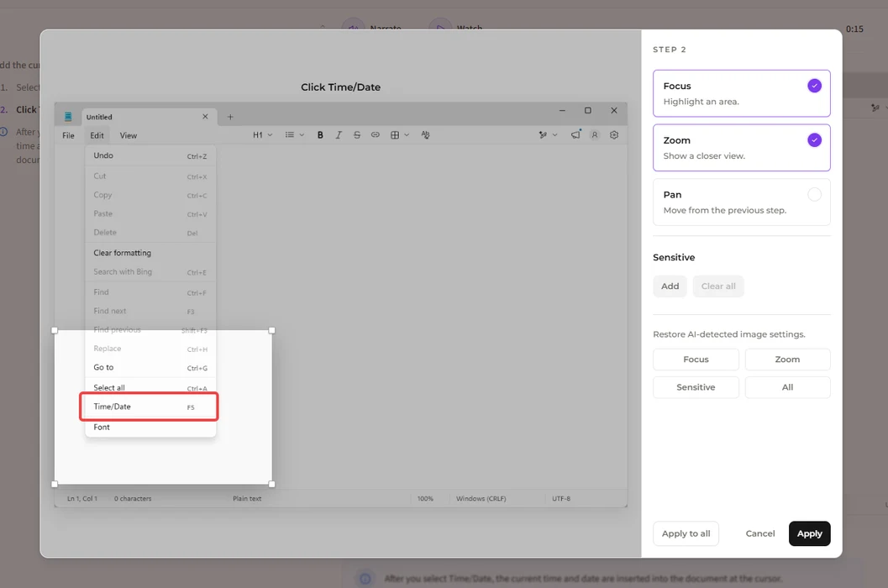Click the table insert icon
The width and height of the screenshot is (888, 588).
tap(395, 135)
